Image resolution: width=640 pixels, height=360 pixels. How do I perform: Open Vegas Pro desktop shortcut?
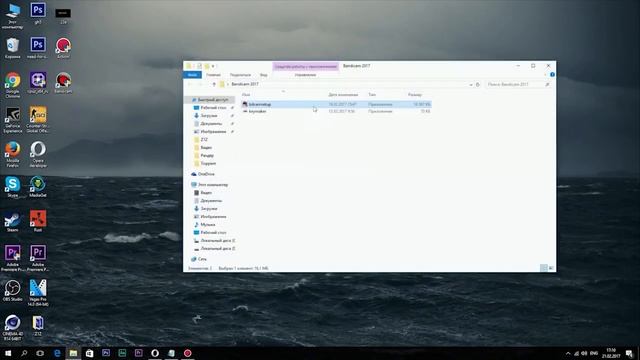[x=38, y=293]
